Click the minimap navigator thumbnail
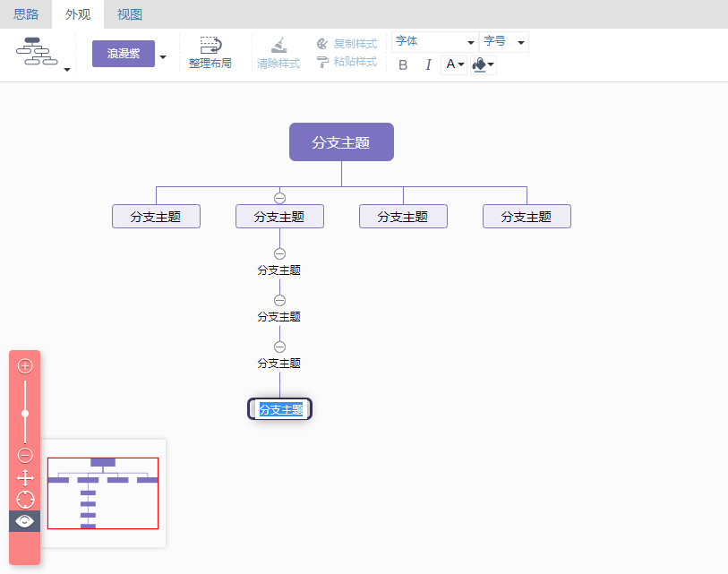728x574 pixels. tap(103, 493)
